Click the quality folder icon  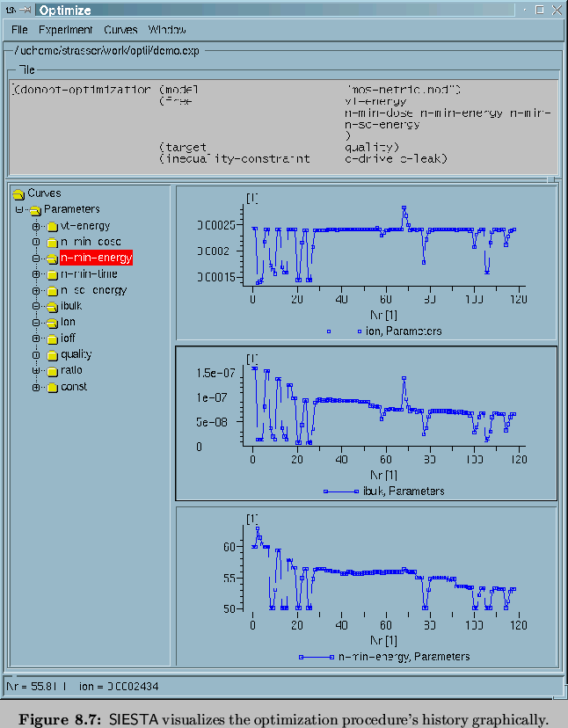[x=52, y=355]
